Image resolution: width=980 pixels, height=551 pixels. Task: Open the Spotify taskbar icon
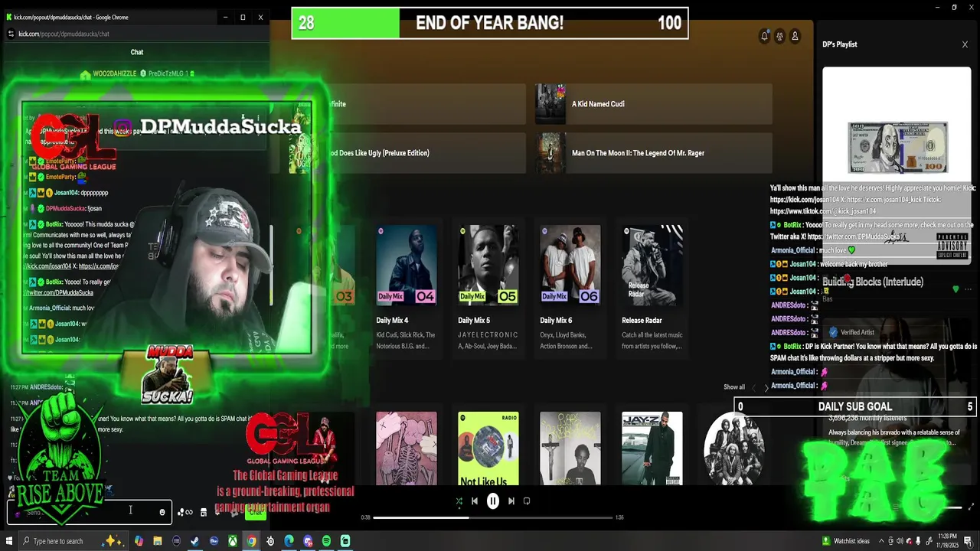tap(326, 541)
